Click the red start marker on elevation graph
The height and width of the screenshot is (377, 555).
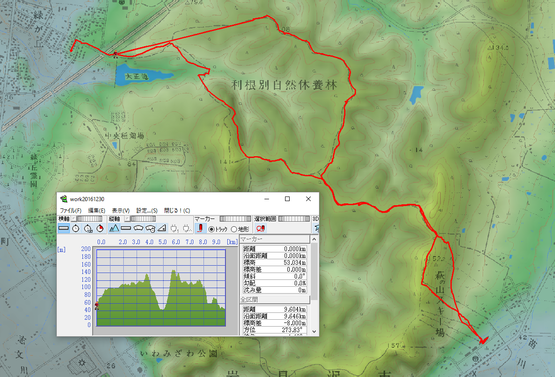[x=97, y=306]
